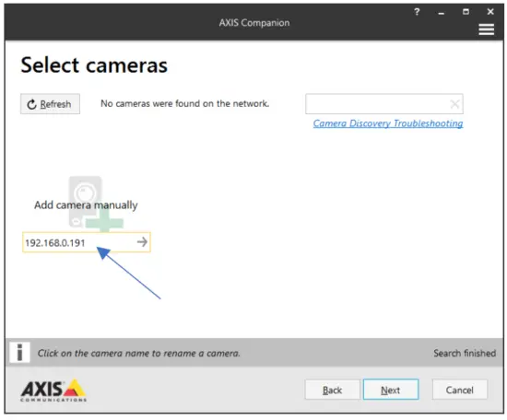Click the add camera manually icon
This screenshot has height=420, width=507.
click(96, 204)
